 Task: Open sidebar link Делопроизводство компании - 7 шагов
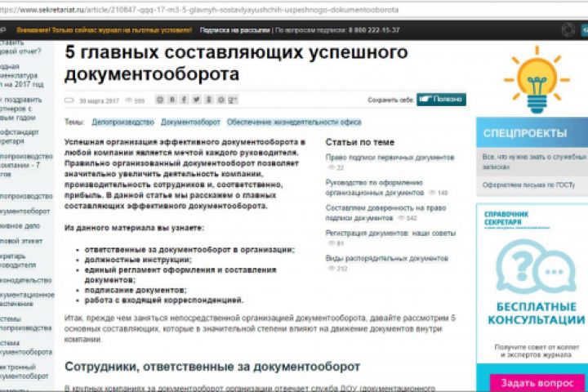[26, 165]
